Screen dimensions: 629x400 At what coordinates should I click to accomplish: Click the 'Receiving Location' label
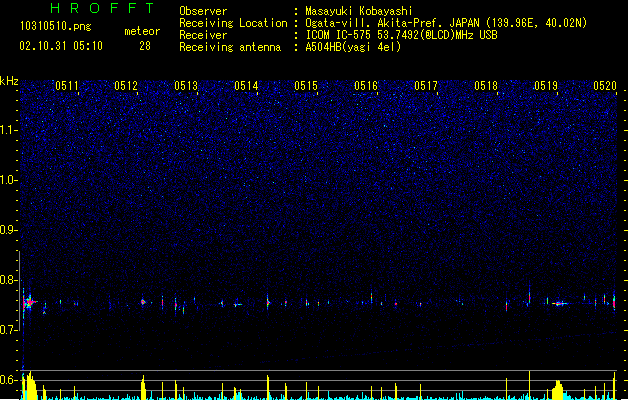[233, 23]
